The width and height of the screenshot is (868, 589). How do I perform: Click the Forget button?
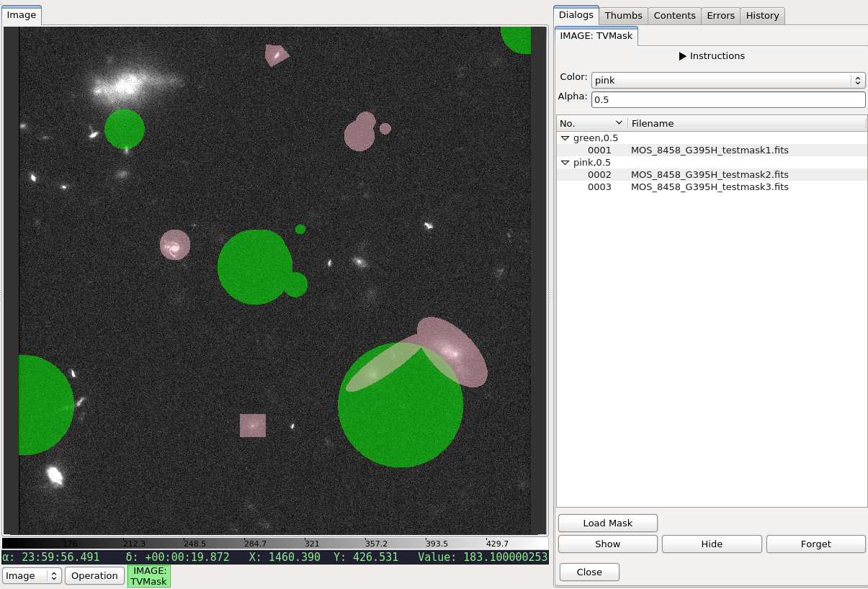coord(815,544)
